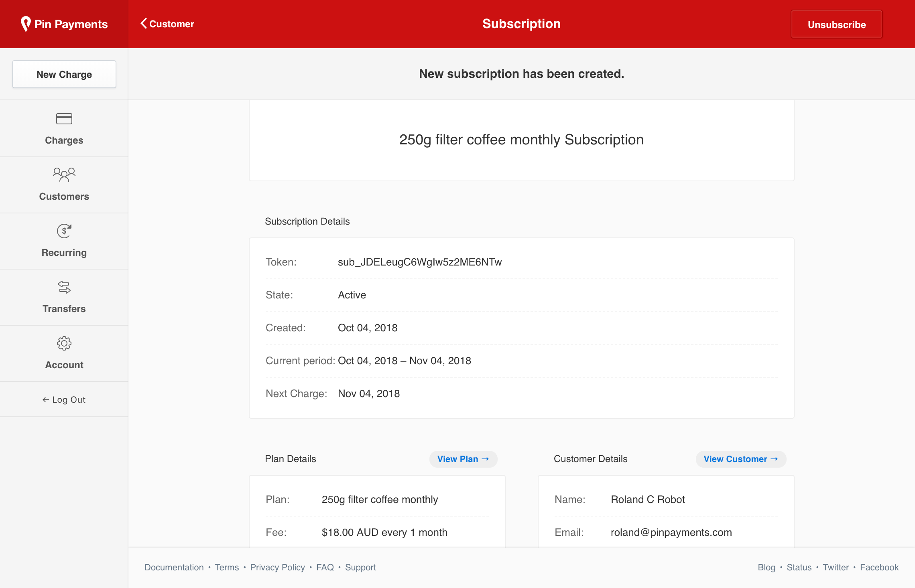Click the Plan Details heading
The width and height of the screenshot is (915, 588).
click(291, 459)
